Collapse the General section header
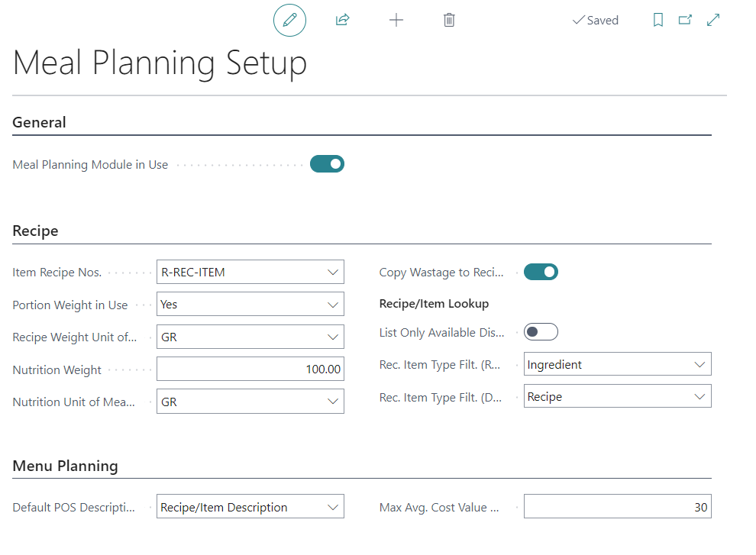The width and height of the screenshot is (756, 555). click(x=40, y=123)
